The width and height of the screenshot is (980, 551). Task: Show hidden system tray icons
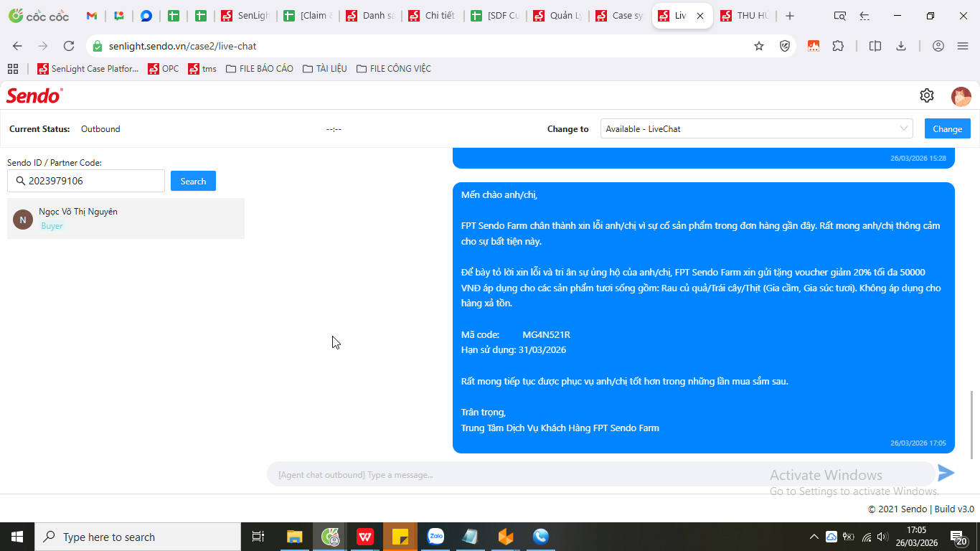[814, 537]
